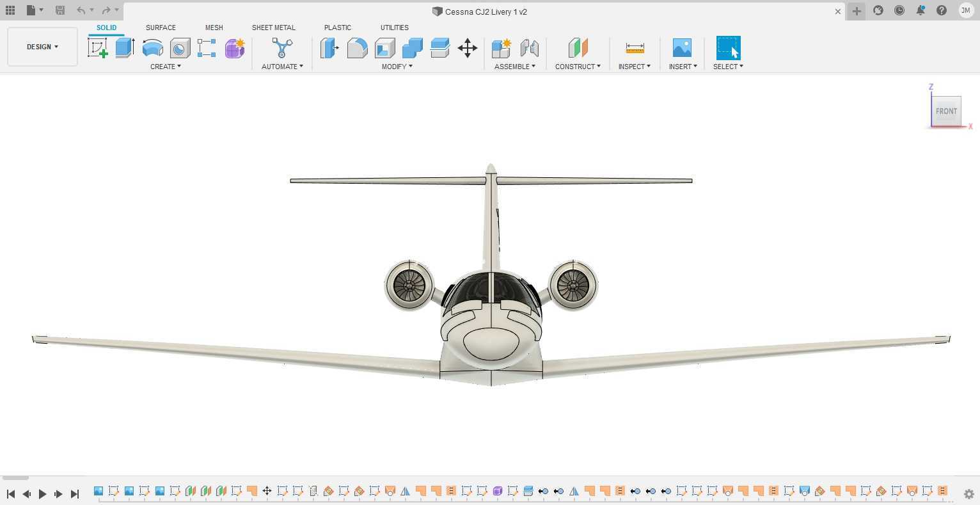
Task: Choose the Shell tool
Action: pos(384,48)
